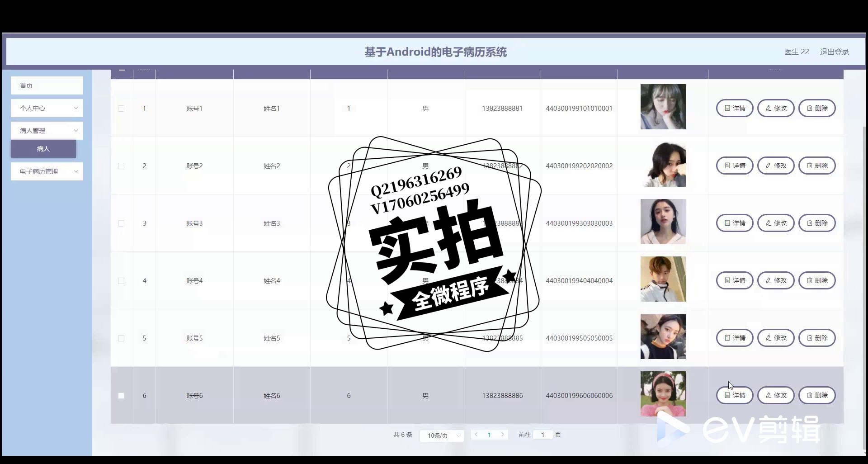Screen dimensions: 868x464
Task: Open the 10条/页 page size dropdown
Action: 442,436
